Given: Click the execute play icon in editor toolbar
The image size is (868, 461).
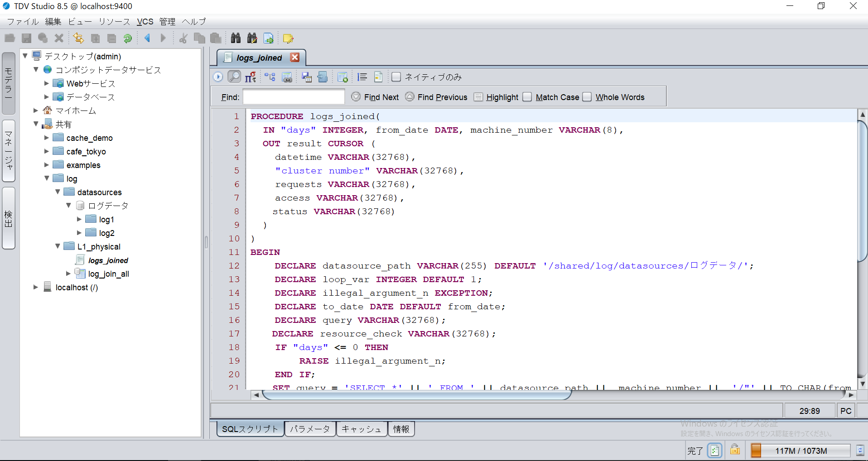Looking at the screenshot, I should click(x=218, y=77).
